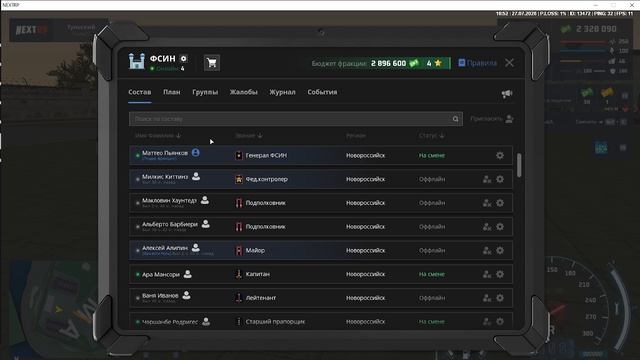Click the magnifier icon in member search

[x=456, y=119]
